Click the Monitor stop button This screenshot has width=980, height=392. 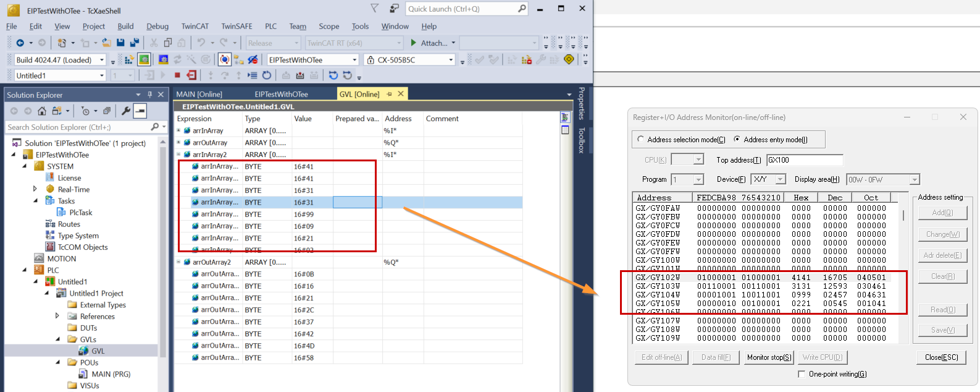point(769,357)
